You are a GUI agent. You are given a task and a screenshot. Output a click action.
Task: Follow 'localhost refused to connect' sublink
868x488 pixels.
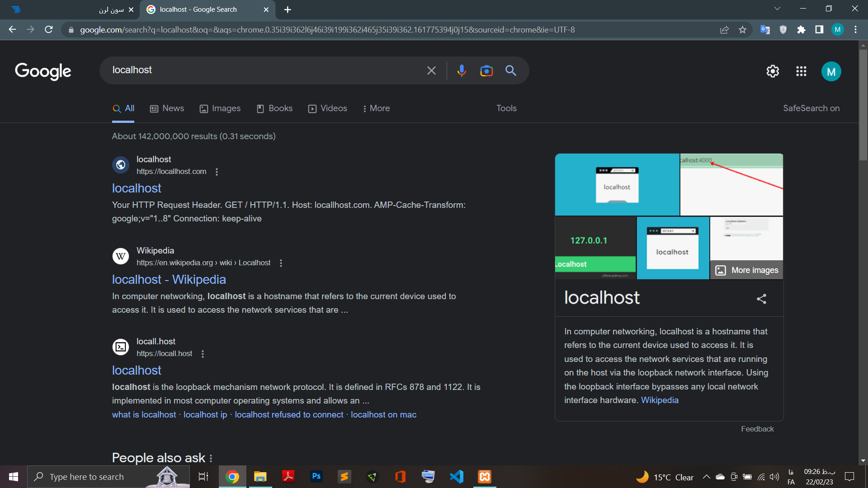tap(289, 415)
